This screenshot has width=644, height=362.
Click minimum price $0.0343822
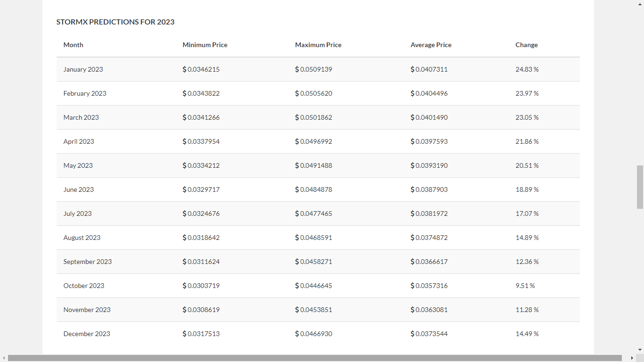[201, 93]
